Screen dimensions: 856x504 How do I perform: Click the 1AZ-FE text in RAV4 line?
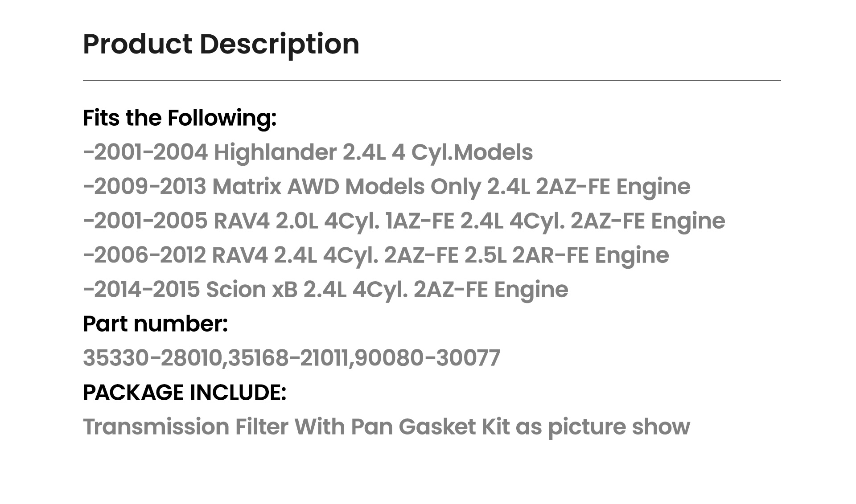coord(420,221)
